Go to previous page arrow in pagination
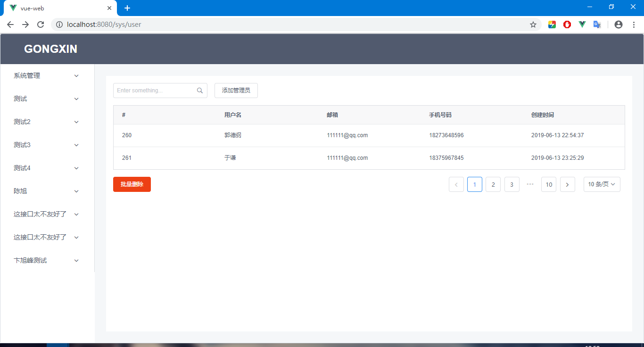Image resolution: width=644 pixels, height=347 pixels. coord(456,184)
